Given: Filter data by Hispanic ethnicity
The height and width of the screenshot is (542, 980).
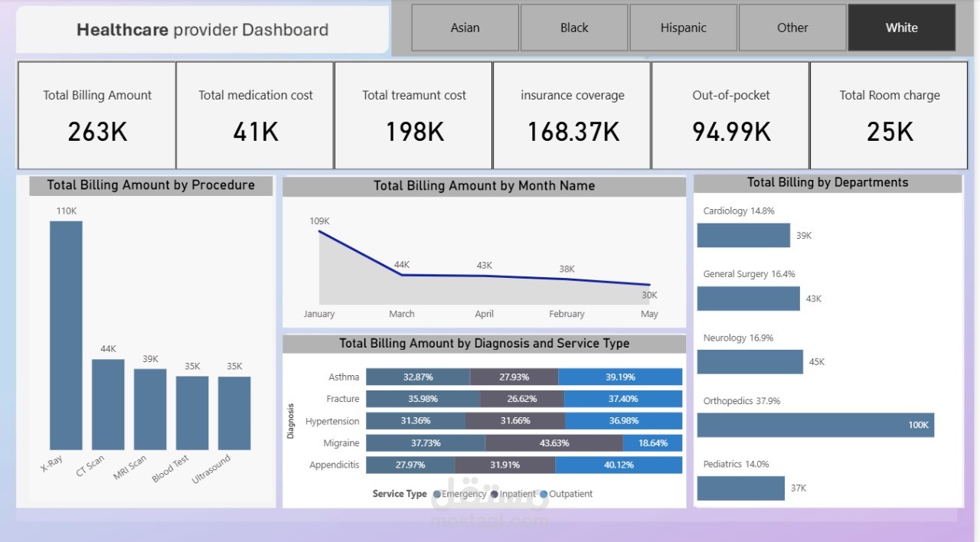Looking at the screenshot, I should [x=683, y=28].
